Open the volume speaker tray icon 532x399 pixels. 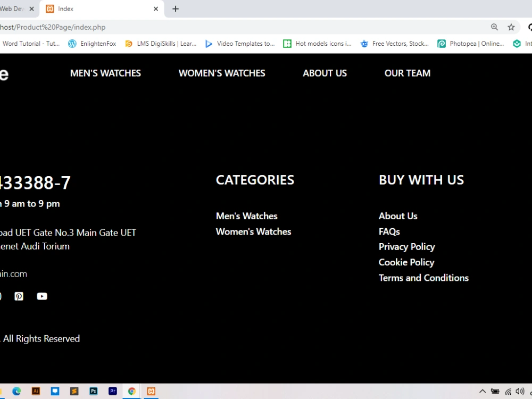[520, 391]
